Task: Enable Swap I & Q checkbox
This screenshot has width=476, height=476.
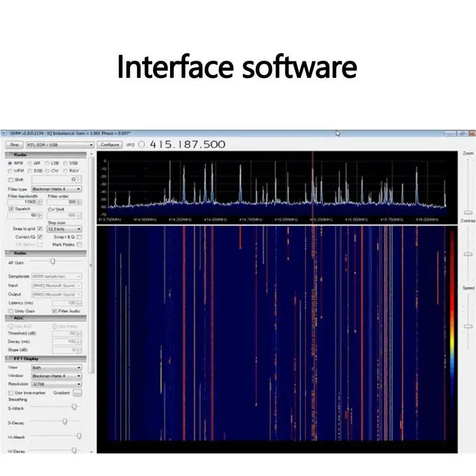Action: pyautogui.click(x=79, y=237)
